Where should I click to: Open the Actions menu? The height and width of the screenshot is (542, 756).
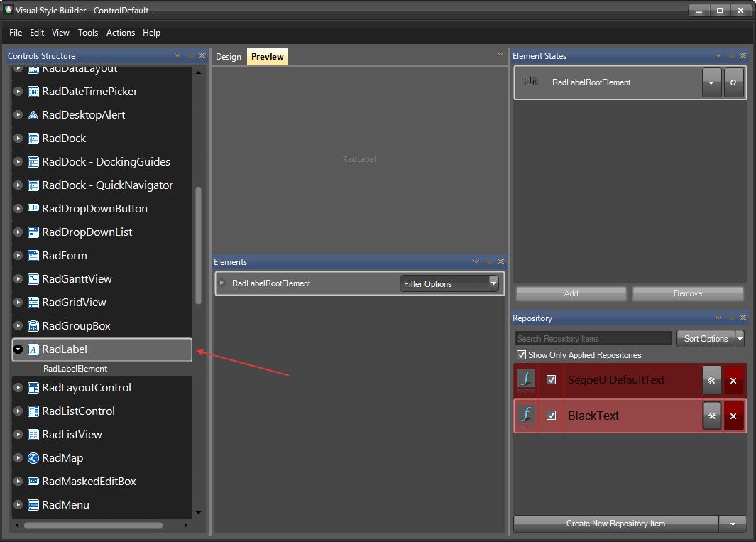point(120,33)
